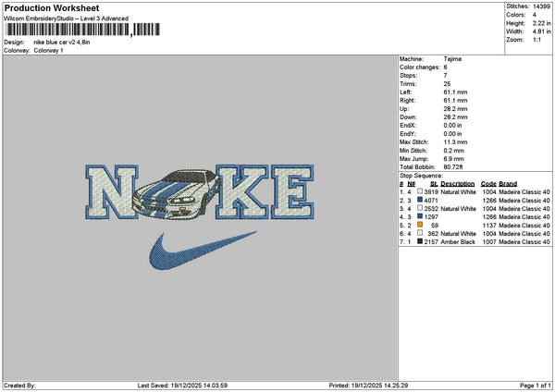Click the embroidered car in the design preview
This screenshot has width=555, height=392.
(177, 193)
